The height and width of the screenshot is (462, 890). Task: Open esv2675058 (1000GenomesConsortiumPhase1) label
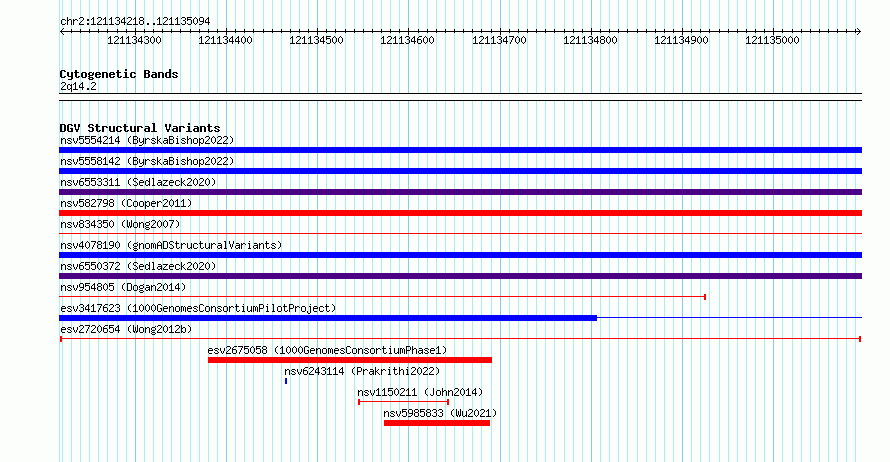click(x=328, y=350)
